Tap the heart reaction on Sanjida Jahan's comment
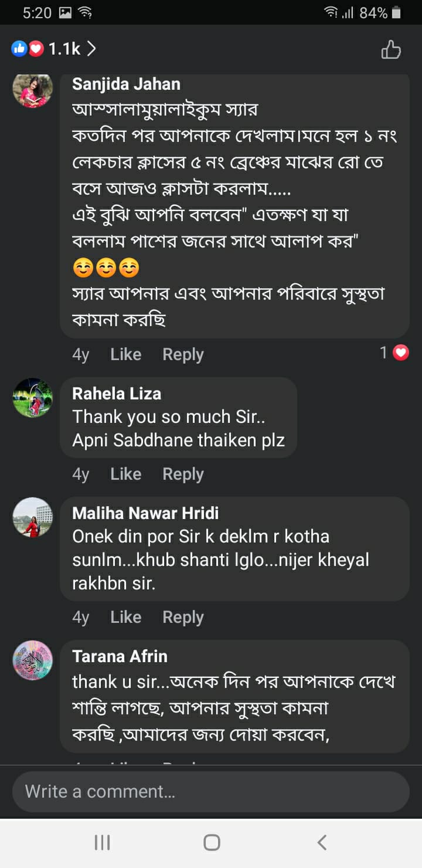This screenshot has height=868, width=422. tap(400, 352)
